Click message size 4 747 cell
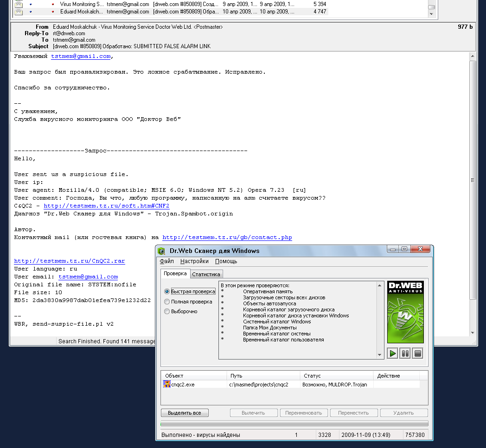This screenshot has width=486, height=448. pos(320,12)
